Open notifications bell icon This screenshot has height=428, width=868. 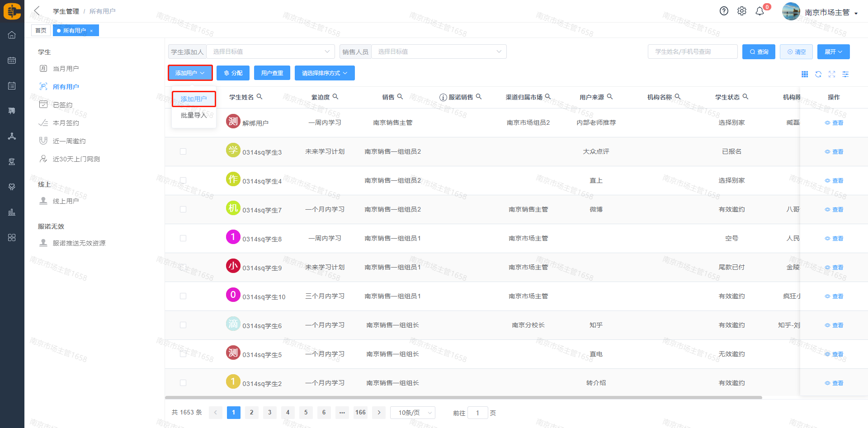(x=760, y=11)
